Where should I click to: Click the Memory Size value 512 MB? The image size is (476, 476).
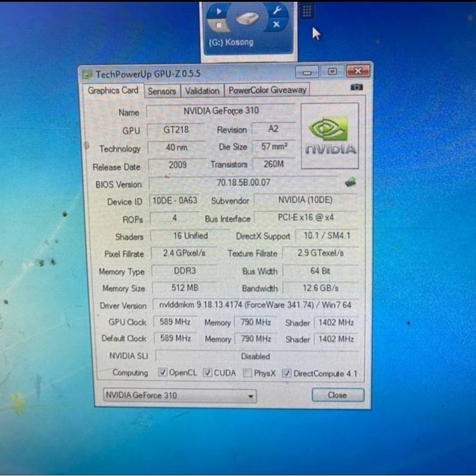click(x=184, y=287)
